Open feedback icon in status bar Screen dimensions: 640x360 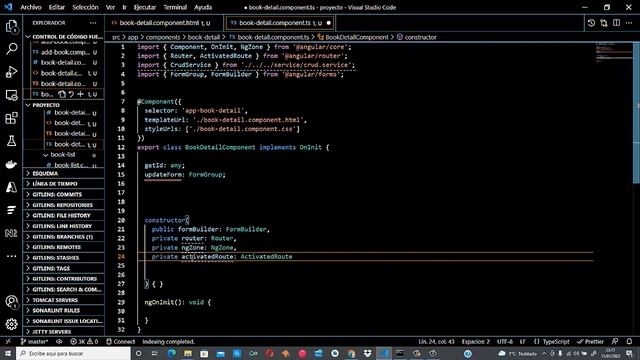click(615, 342)
